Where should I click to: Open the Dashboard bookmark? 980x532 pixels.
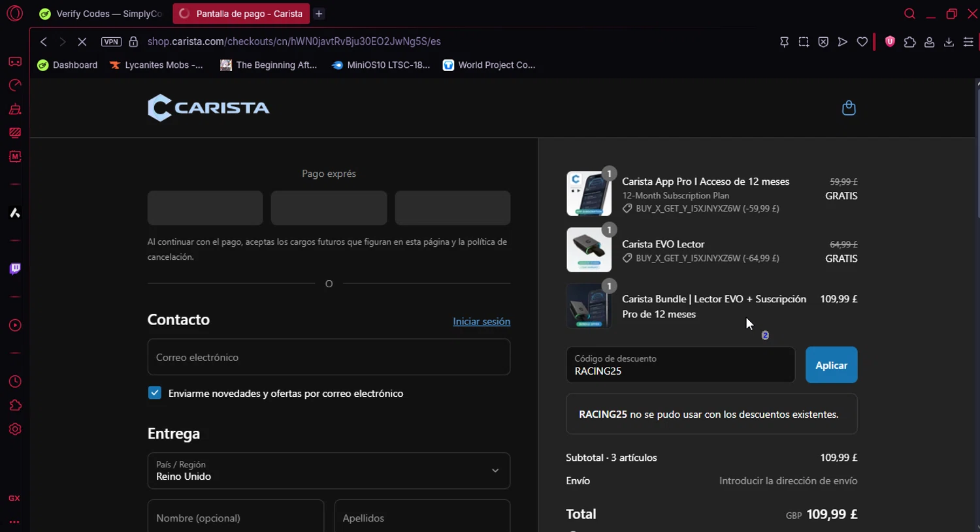pos(68,65)
